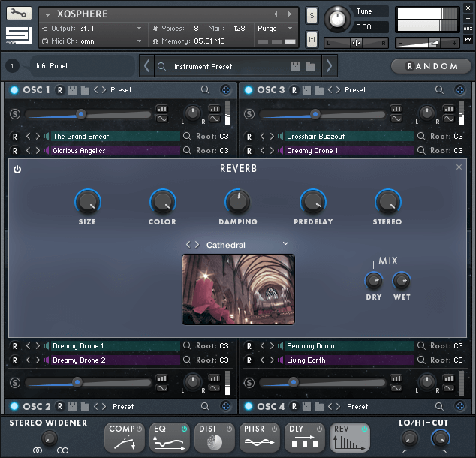Solo OSC 4 with the S circle
This screenshot has height=458, width=476.
(x=249, y=383)
